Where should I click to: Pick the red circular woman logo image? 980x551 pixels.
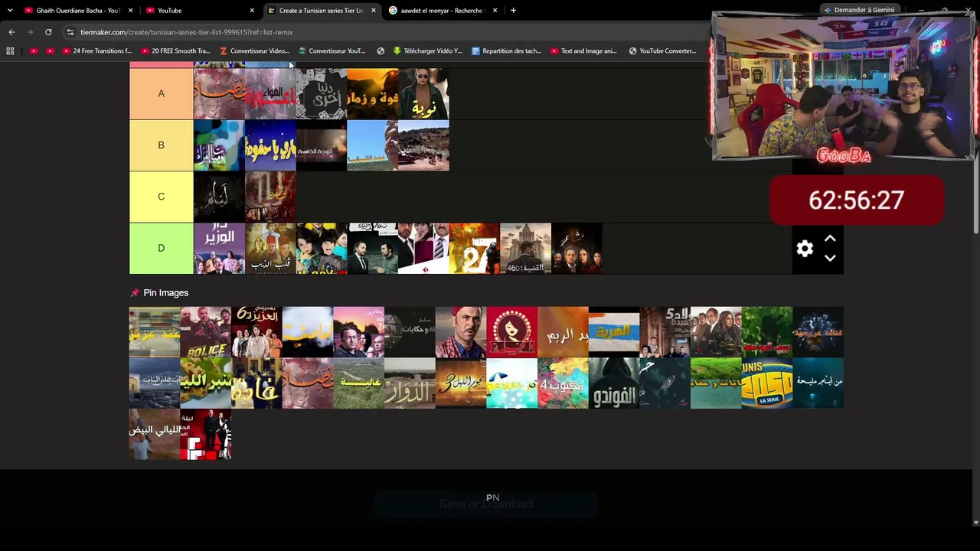(x=511, y=332)
